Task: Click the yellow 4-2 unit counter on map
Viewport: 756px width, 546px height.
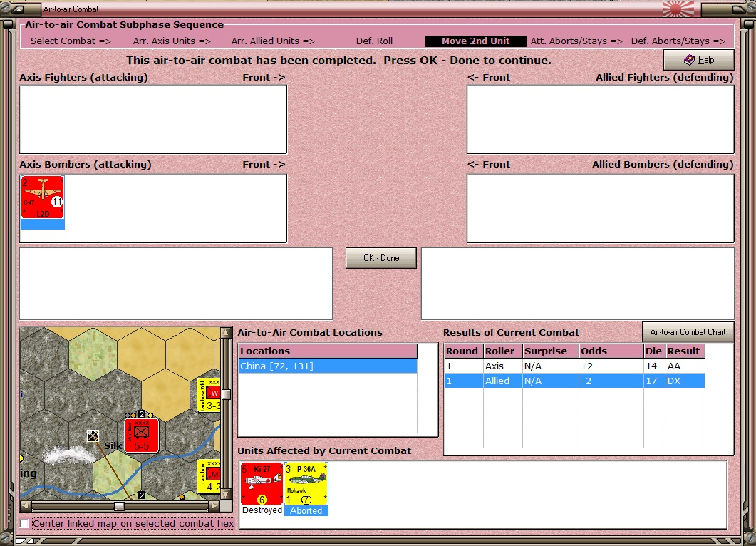Action: tap(209, 476)
